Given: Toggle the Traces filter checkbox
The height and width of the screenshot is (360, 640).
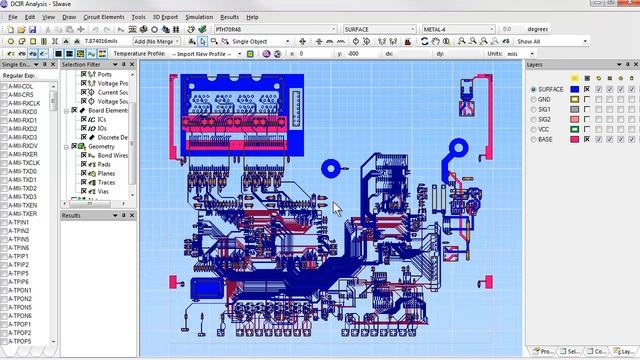Looking at the screenshot, I should point(83,182).
